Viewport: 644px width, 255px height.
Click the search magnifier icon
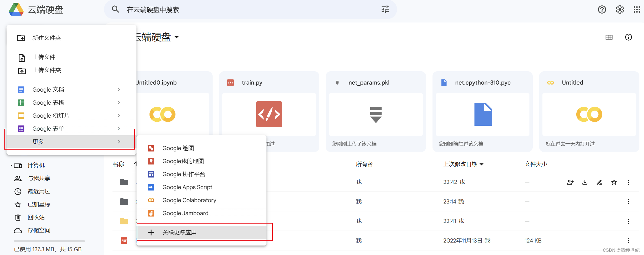coord(116,9)
